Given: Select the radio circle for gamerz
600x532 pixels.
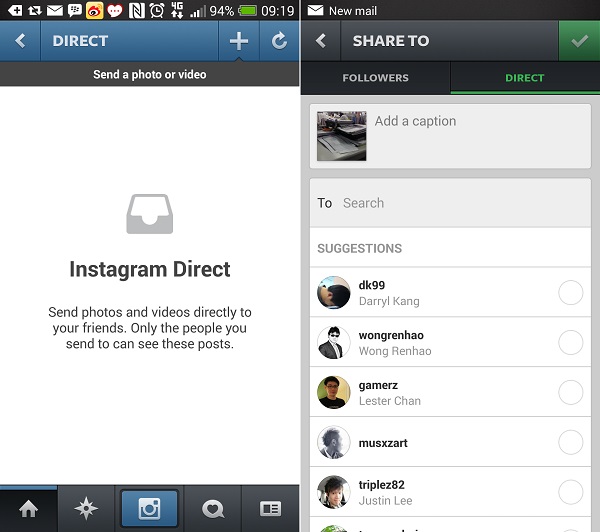Looking at the screenshot, I should [x=570, y=392].
